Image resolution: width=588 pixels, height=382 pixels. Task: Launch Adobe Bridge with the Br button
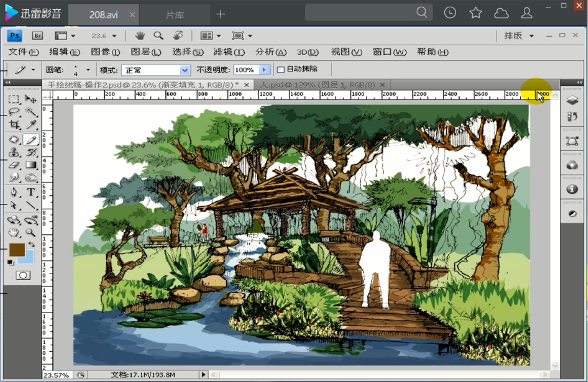click(37, 36)
